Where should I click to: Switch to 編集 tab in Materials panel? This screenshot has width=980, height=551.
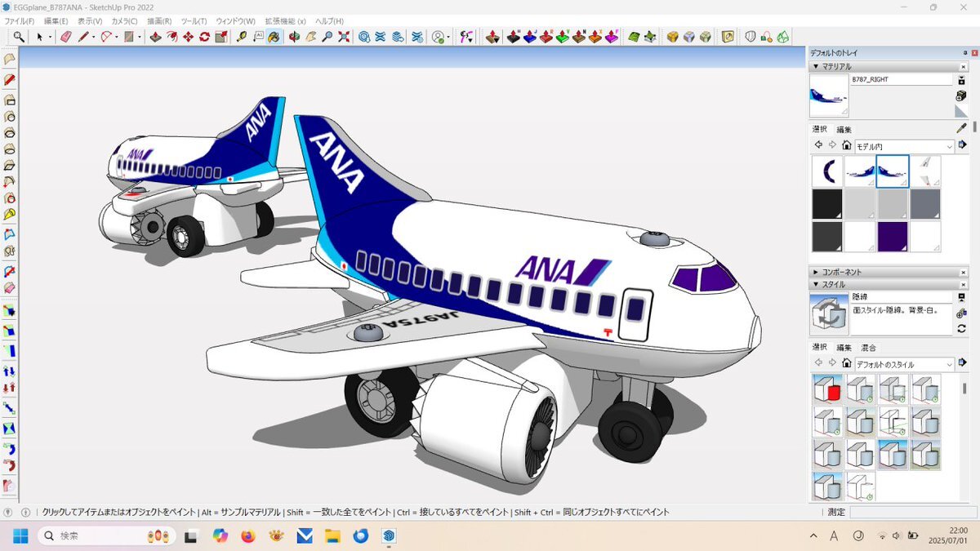pyautogui.click(x=844, y=129)
